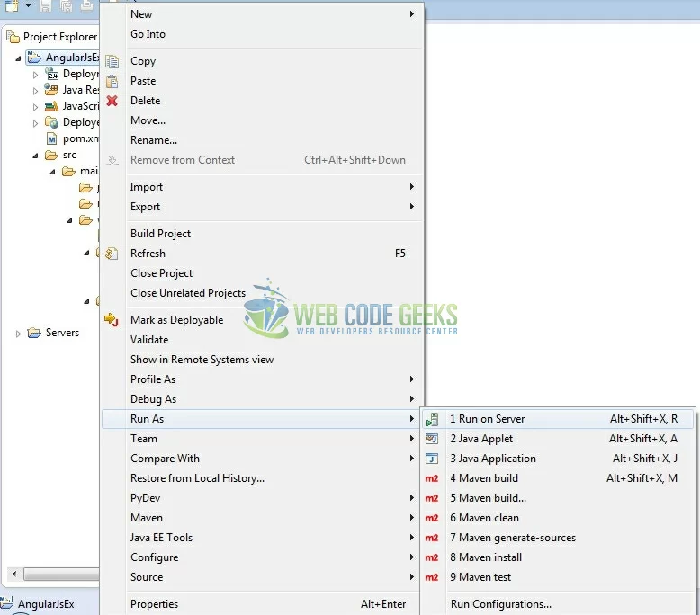Click the Java Resources icon
The width and height of the screenshot is (700, 615).
point(51,90)
